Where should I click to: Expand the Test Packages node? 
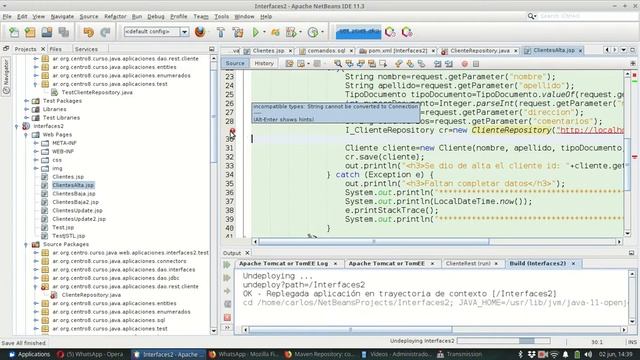click(x=27, y=101)
